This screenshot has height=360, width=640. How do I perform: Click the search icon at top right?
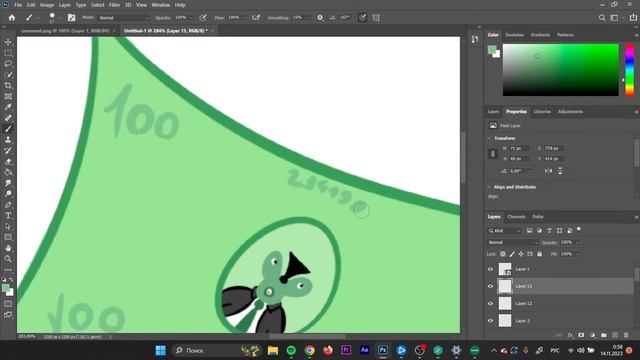(602, 18)
